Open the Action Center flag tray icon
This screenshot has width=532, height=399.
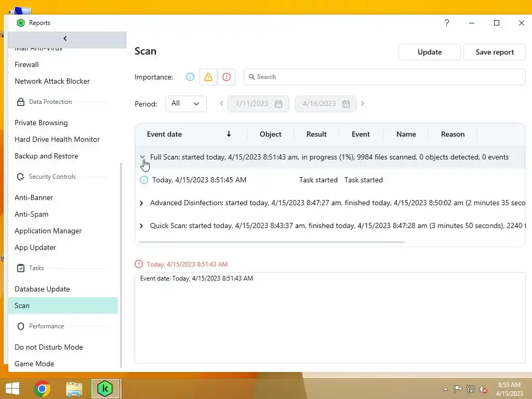[x=458, y=389]
